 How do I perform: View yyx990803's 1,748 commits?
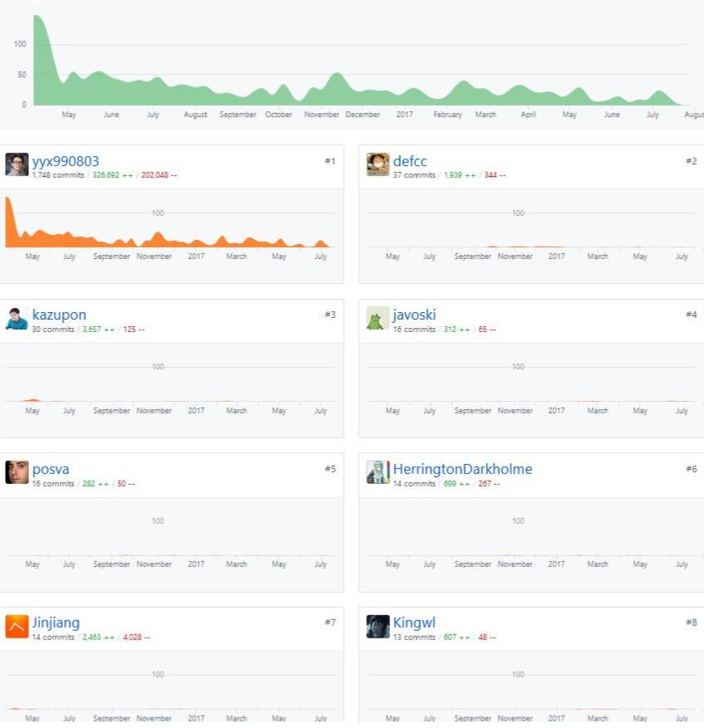(58, 175)
